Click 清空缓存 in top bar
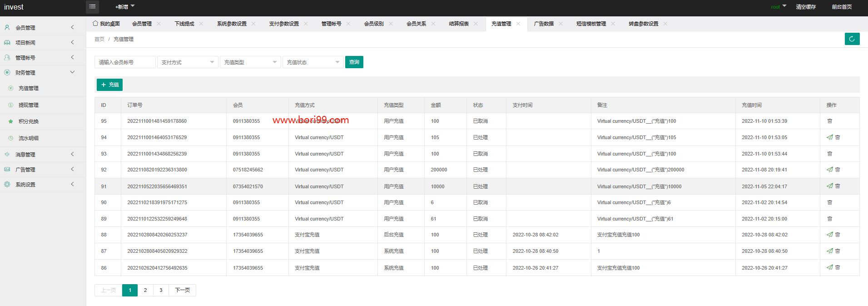This screenshot has height=306, width=868. [x=806, y=7]
